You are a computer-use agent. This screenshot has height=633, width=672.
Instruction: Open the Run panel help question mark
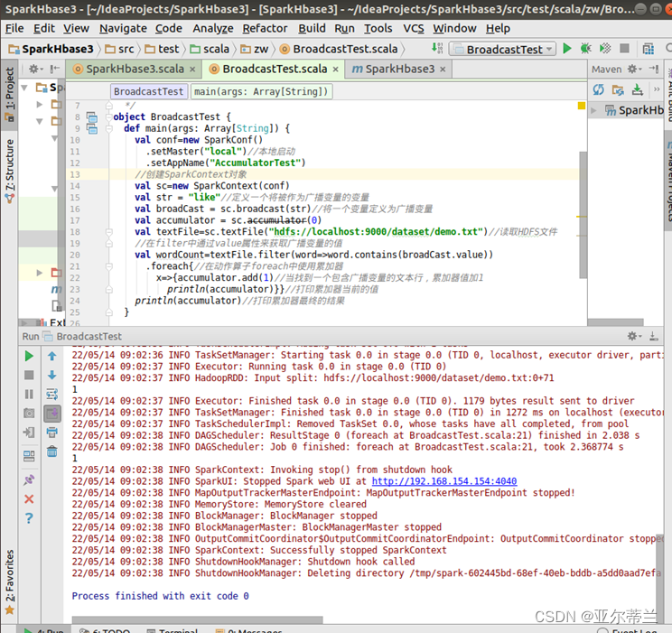pos(29,518)
